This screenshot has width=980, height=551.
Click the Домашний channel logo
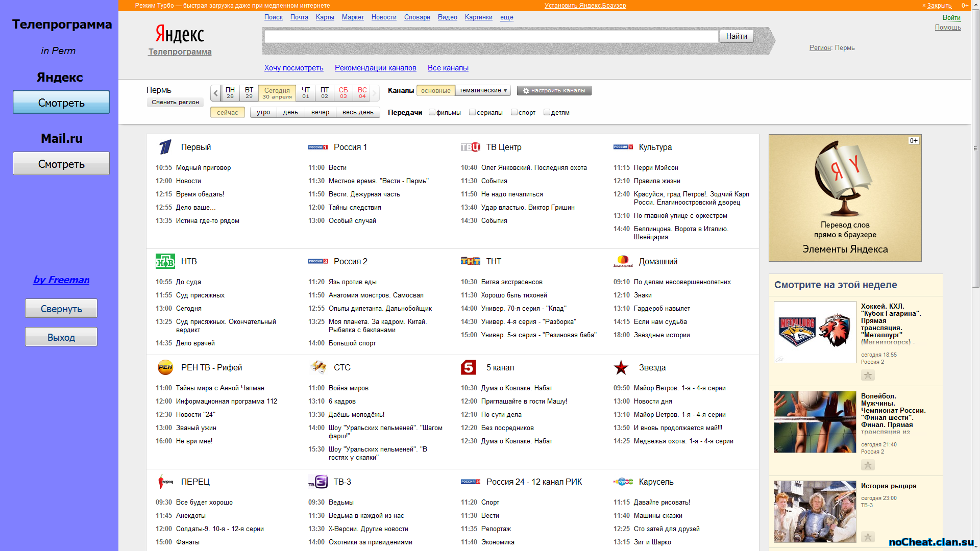623,261
